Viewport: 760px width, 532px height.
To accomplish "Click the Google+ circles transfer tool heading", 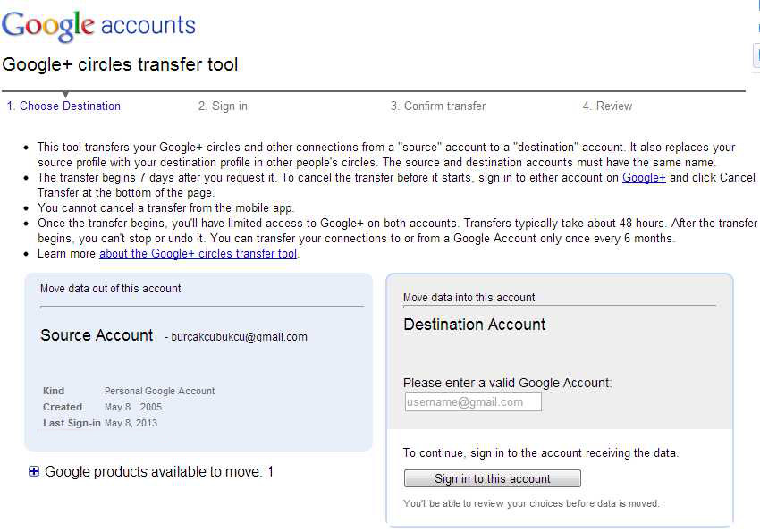I will pos(121,64).
